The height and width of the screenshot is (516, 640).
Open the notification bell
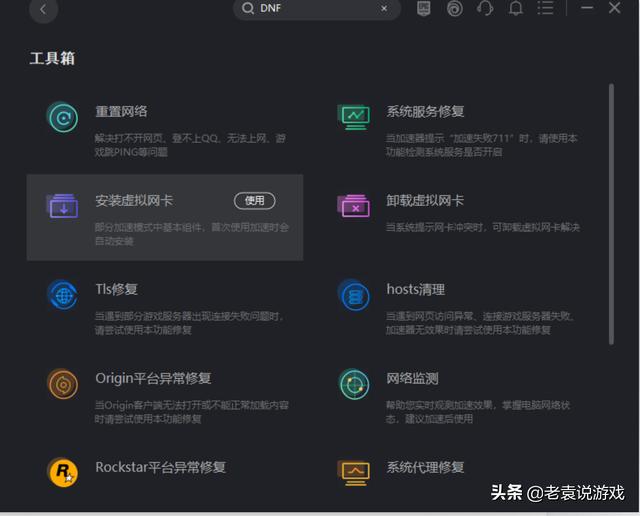tap(516, 8)
